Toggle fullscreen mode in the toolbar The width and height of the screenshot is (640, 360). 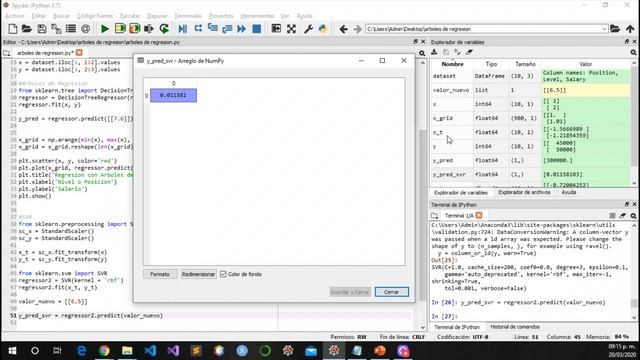click(x=291, y=29)
